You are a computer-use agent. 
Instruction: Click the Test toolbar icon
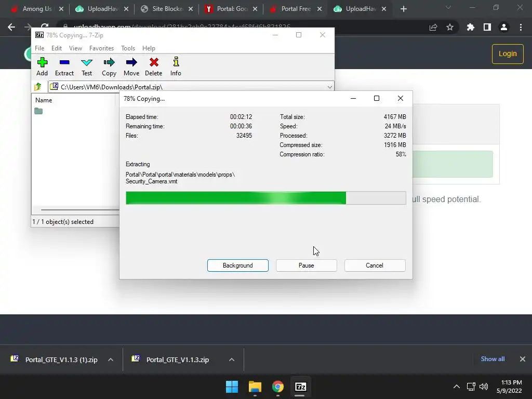pyautogui.click(x=87, y=66)
